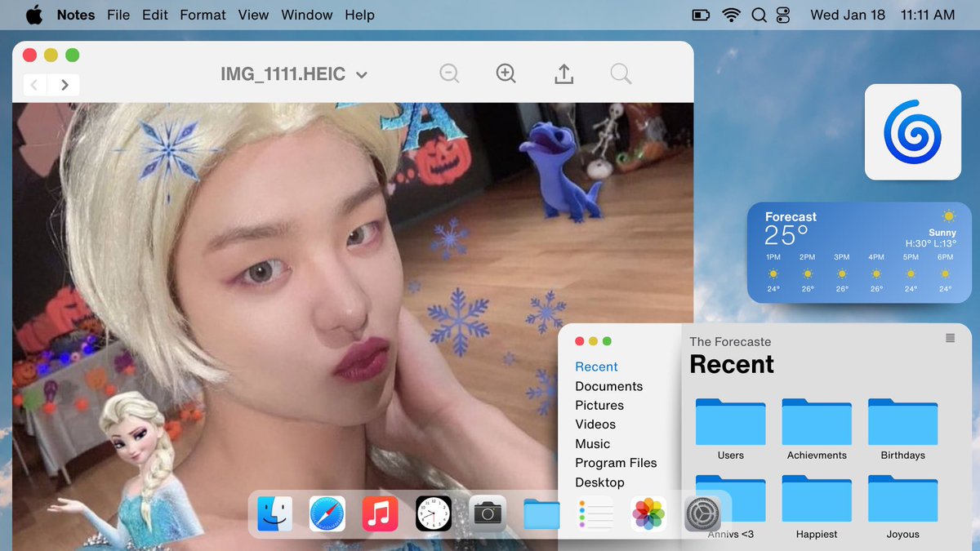The image size is (980, 551).
Task: Launch Safari from the dock
Action: (x=327, y=513)
